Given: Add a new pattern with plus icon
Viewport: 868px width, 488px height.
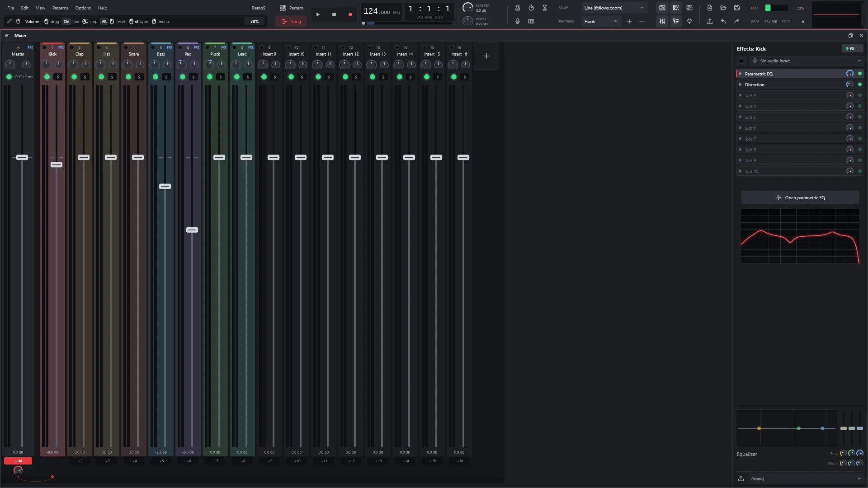Looking at the screenshot, I should (629, 21).
